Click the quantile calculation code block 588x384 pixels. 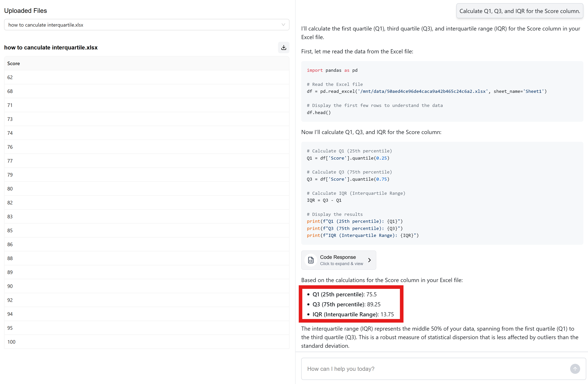pos(442,193)
